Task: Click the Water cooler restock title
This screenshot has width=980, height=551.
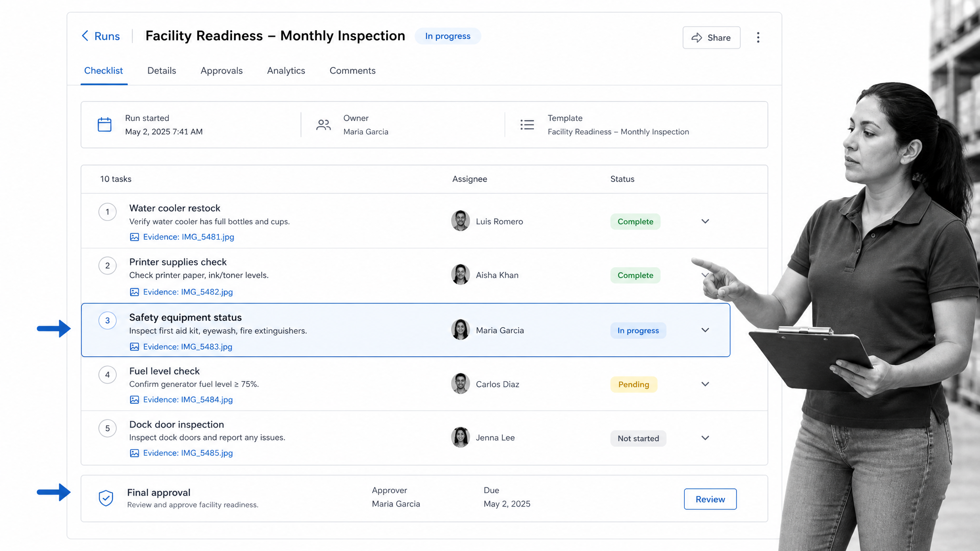Action: pyautogui.click(x=175, y=208)
